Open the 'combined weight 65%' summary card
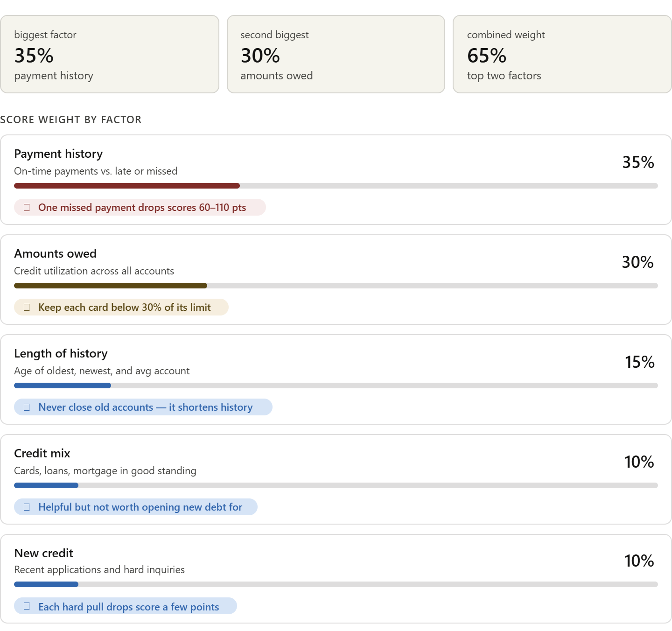 click(562, 54)
